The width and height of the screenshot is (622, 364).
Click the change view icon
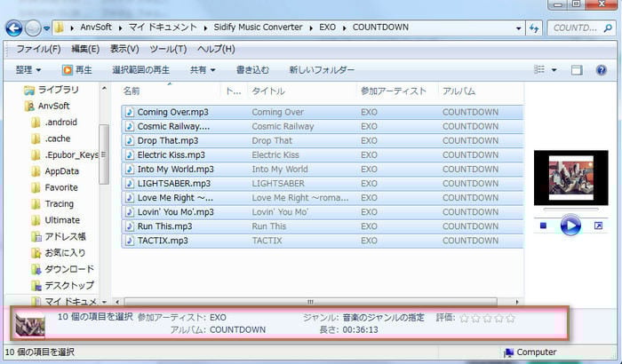tap(539, 70)
